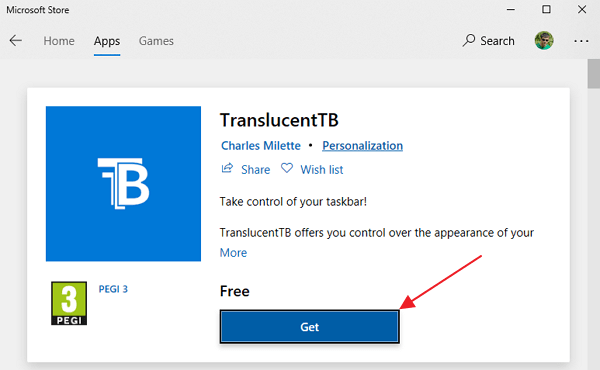Click the Search magnifier icon
This screenshot has height=370, width=600.
click(x=468, y=40)
